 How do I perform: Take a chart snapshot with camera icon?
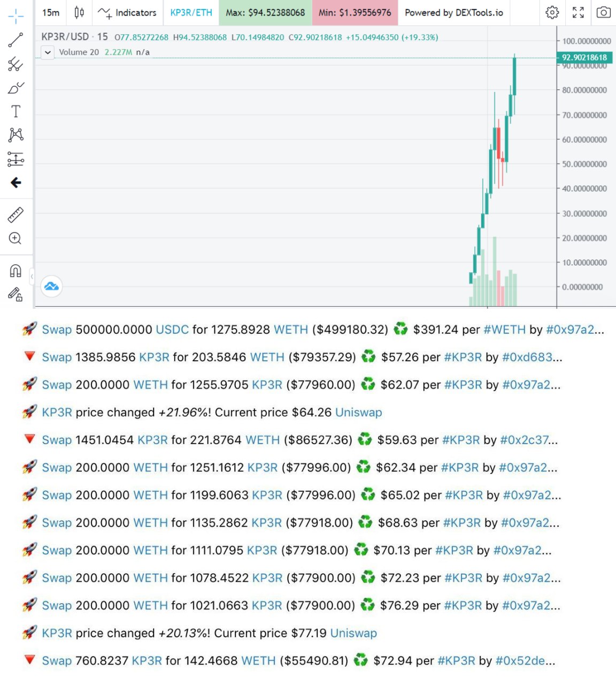tap(604, 12)
